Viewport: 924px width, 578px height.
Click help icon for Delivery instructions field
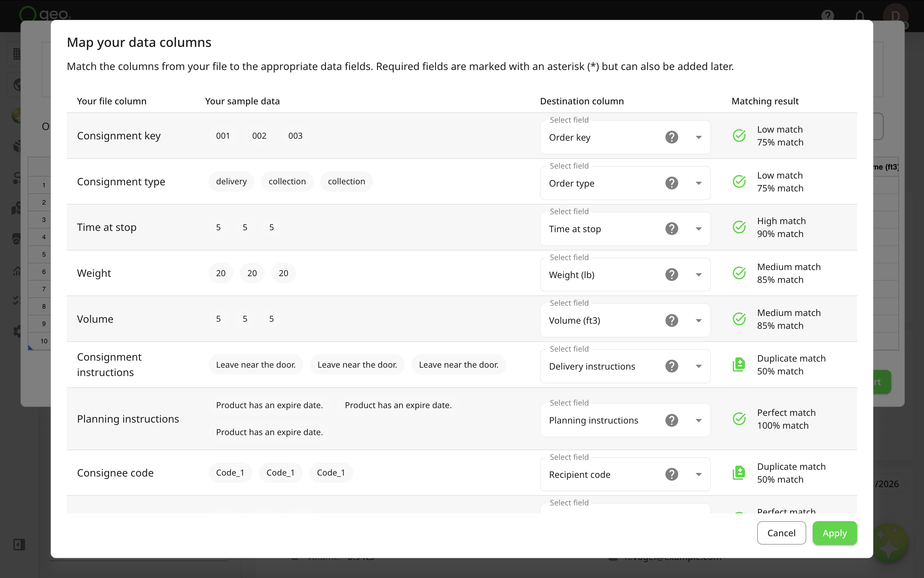(672, 366)
